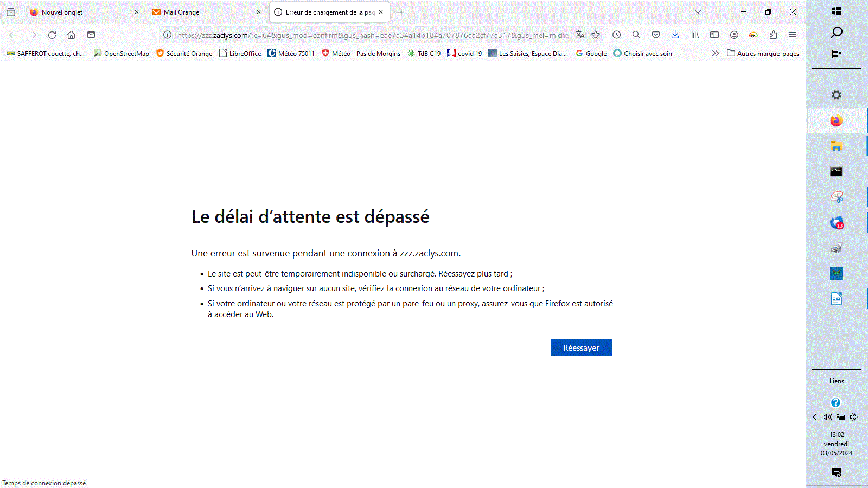This screenshot has width=868, height=488.
Task: Open the Autres marque-pages folder
Action: 763,53
